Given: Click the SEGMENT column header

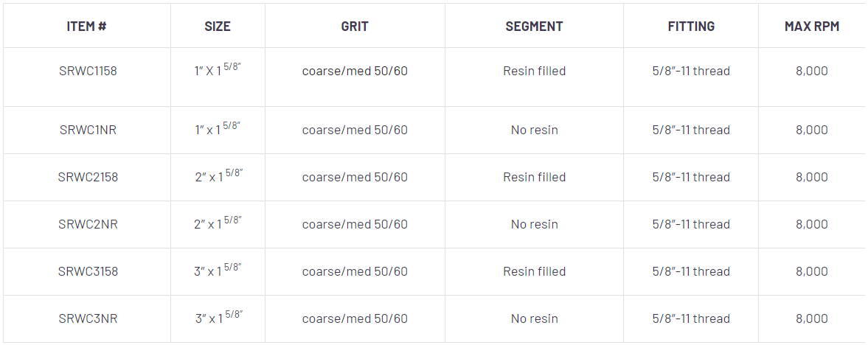Looking at the screenshot, I should tap(534, 27).
